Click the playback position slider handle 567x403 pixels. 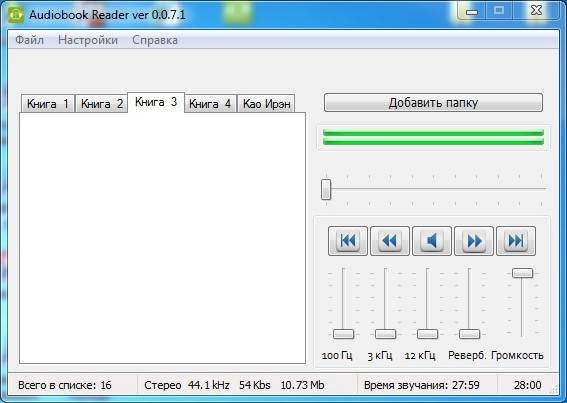[x=326, y=189]
